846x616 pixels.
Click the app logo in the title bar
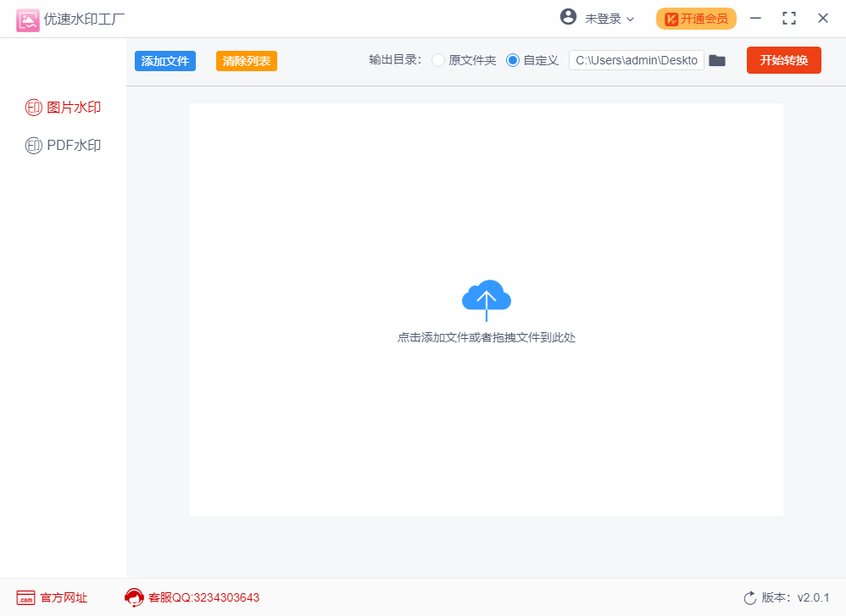click(28, 18)
